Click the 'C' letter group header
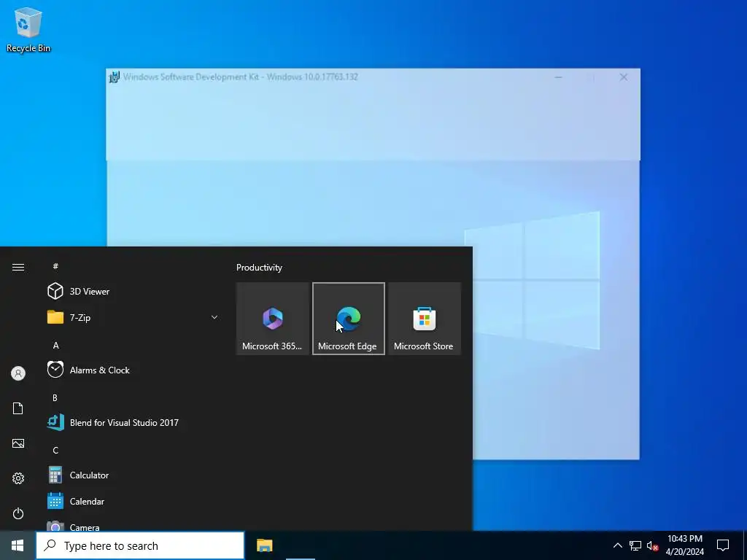Viewport: 747px width, 560px height. (55, 450)
